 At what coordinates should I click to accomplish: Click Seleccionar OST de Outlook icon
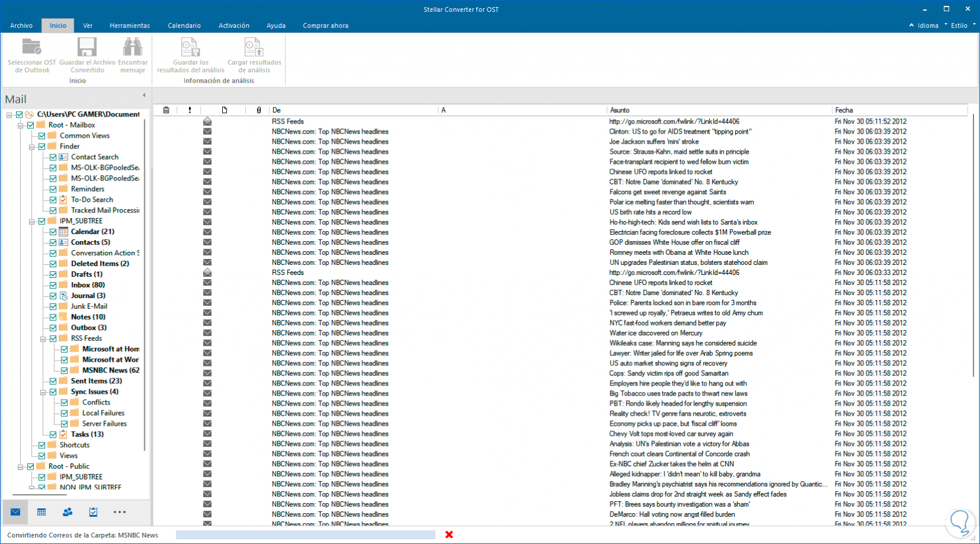pos(31,47)
